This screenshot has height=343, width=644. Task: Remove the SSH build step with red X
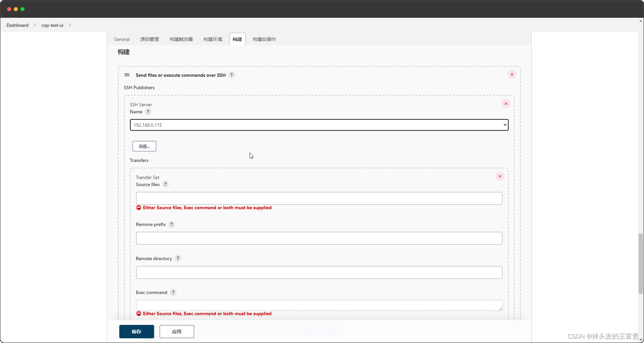[x=512, y=74]
